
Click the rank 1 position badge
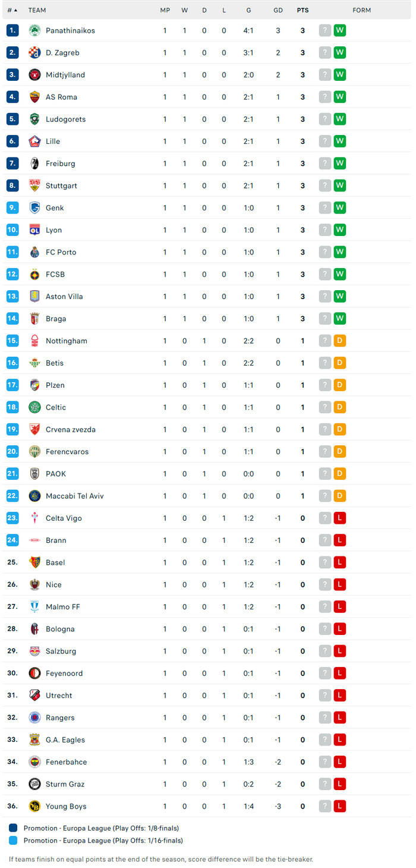coord(13,30)
